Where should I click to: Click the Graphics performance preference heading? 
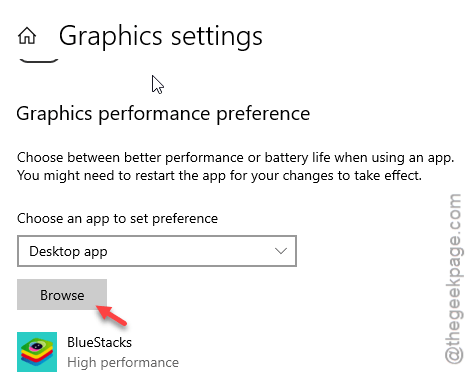point(163,114)
